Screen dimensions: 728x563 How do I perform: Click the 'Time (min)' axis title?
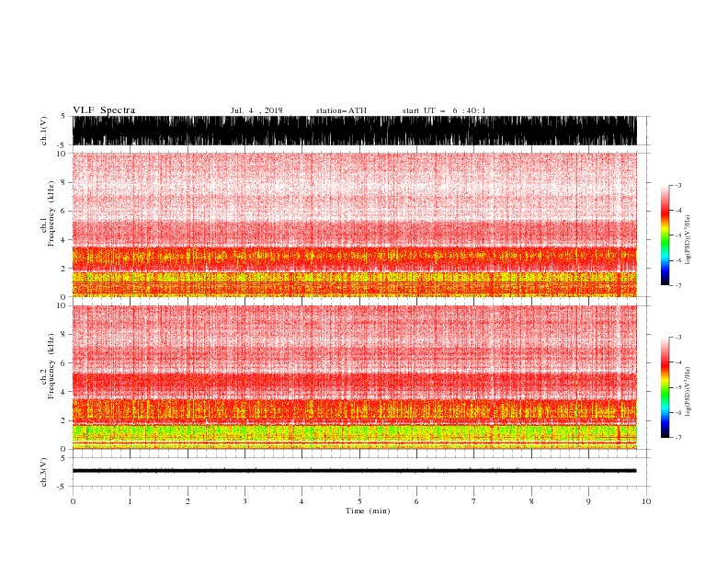tap(368, 511)
